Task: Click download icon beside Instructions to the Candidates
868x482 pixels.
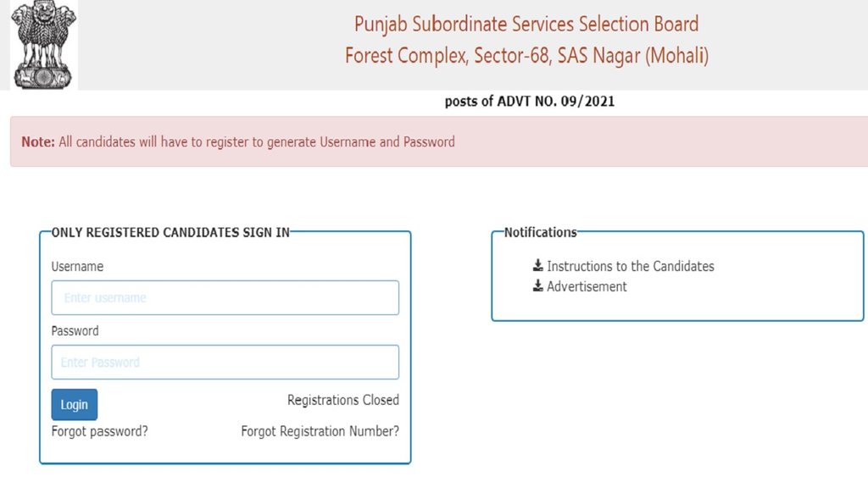Action: click(x=537, y=266)
